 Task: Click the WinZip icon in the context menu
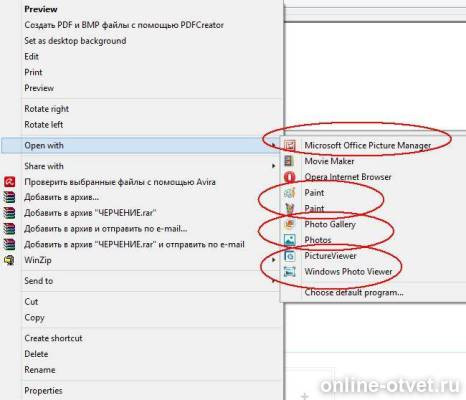9,260
